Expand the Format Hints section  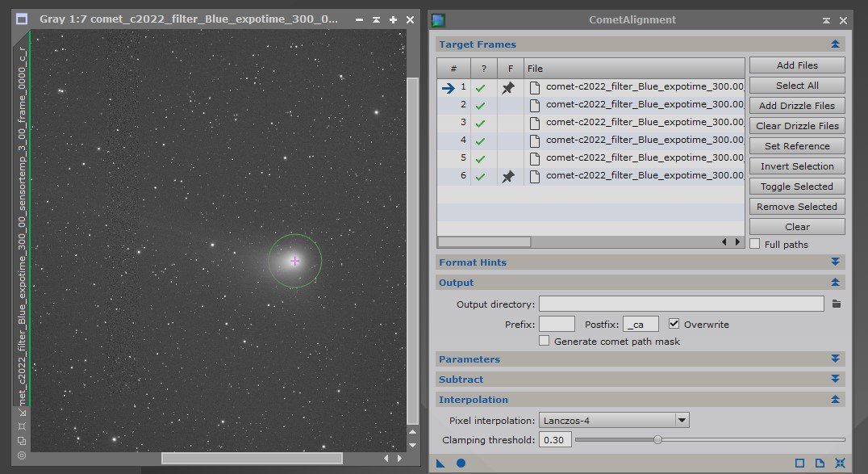835,262
